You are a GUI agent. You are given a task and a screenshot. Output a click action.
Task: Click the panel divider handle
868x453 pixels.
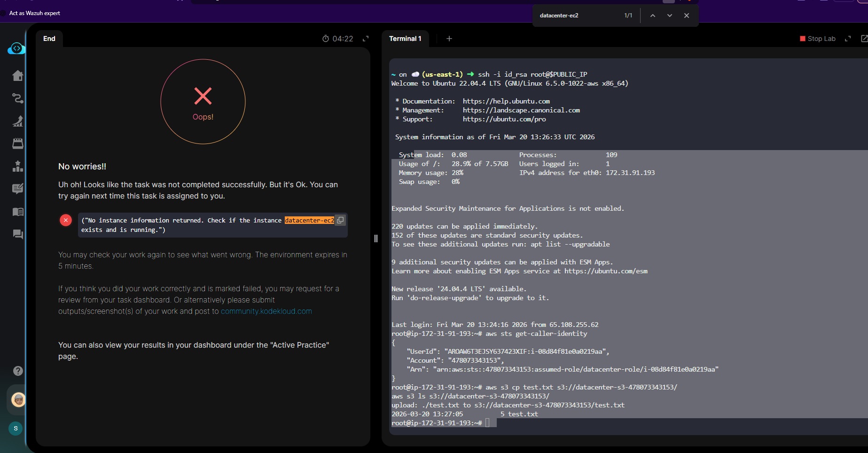pyautogui.click(x=376, y=238)
